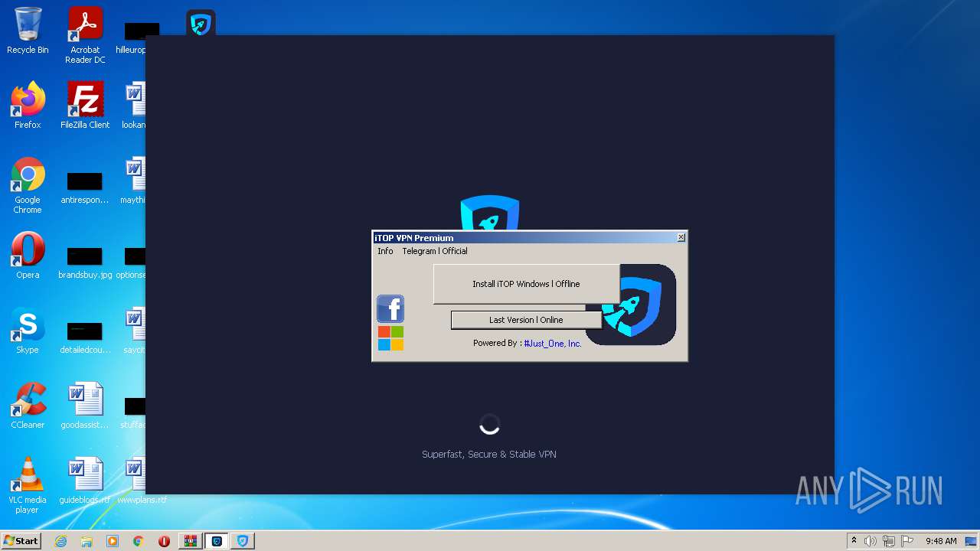
Task: Select the brandsbuy.jpg desktop file
Action: tap(85, 262)
